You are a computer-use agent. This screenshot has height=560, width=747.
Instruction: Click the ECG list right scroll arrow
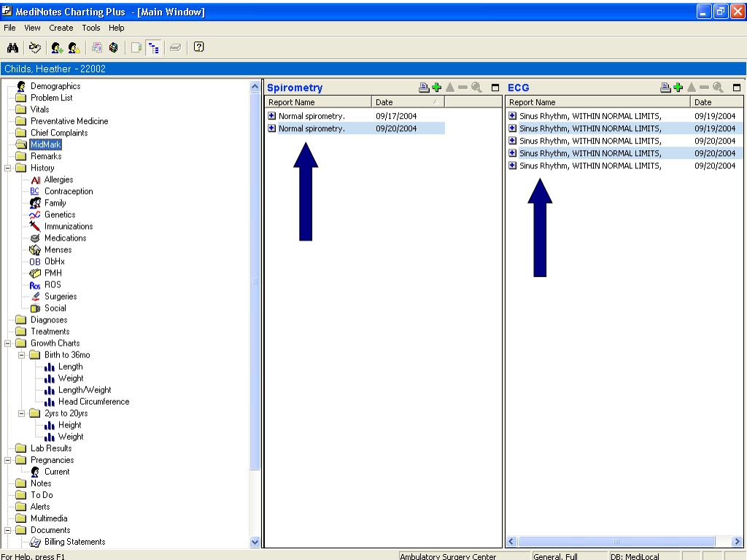coord(737,542)
